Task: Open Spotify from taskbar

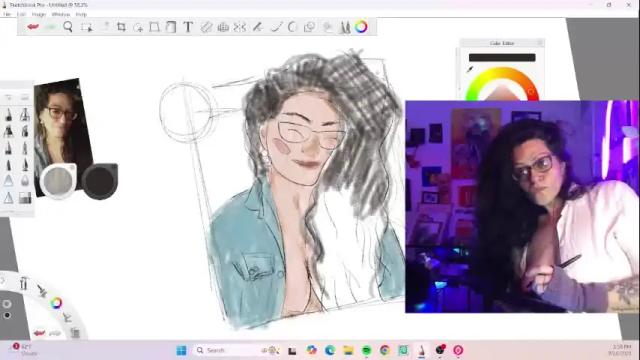Action: coord(367,350)
